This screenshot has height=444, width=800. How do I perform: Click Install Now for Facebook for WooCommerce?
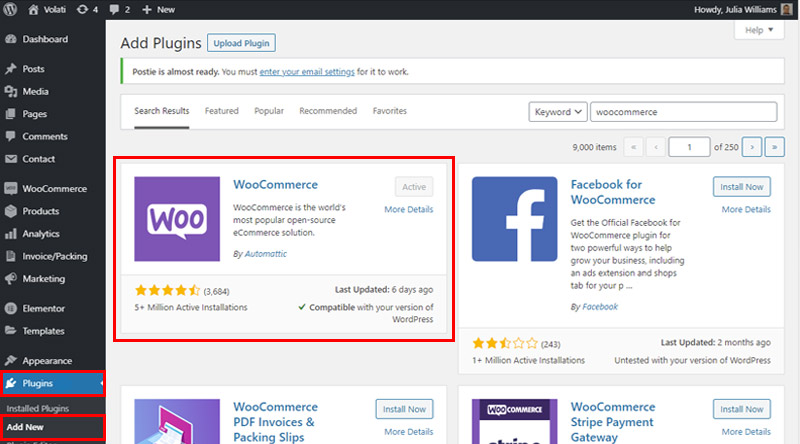741,187
